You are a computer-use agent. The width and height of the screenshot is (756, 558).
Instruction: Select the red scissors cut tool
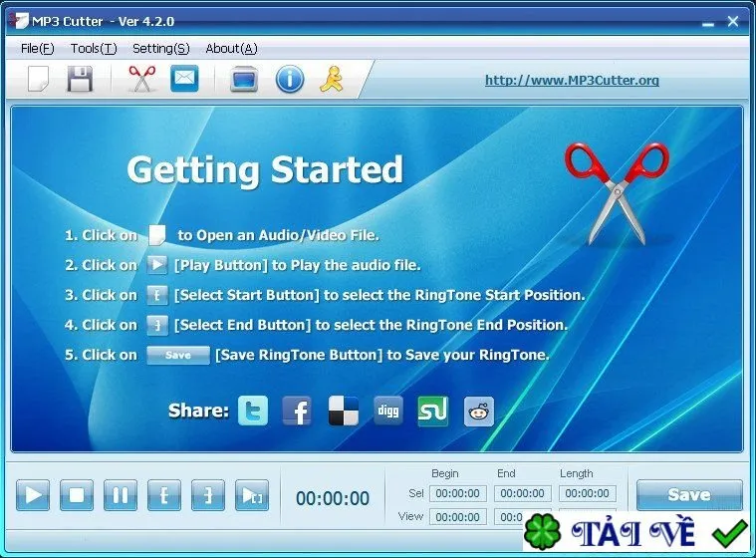point(141,79)
